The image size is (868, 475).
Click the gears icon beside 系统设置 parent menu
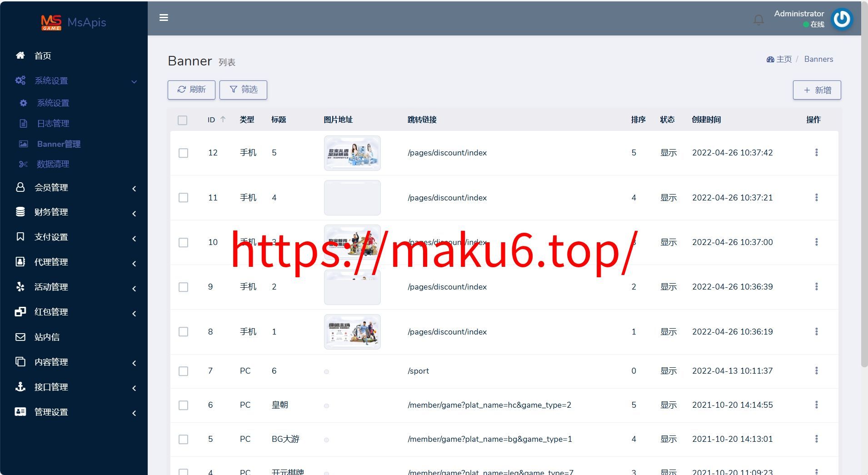[x=20, y=80]
